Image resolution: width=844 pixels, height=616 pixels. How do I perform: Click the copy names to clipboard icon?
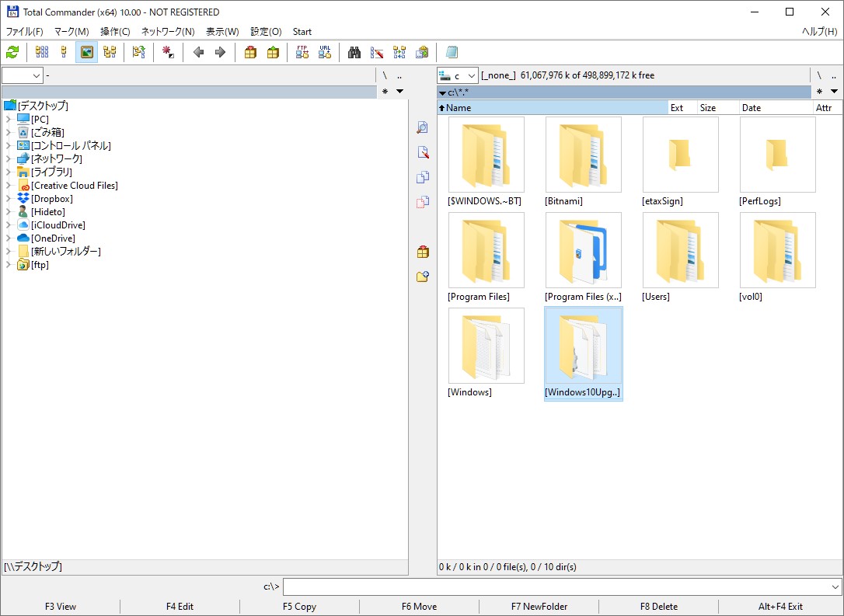[x=422, y=52]
